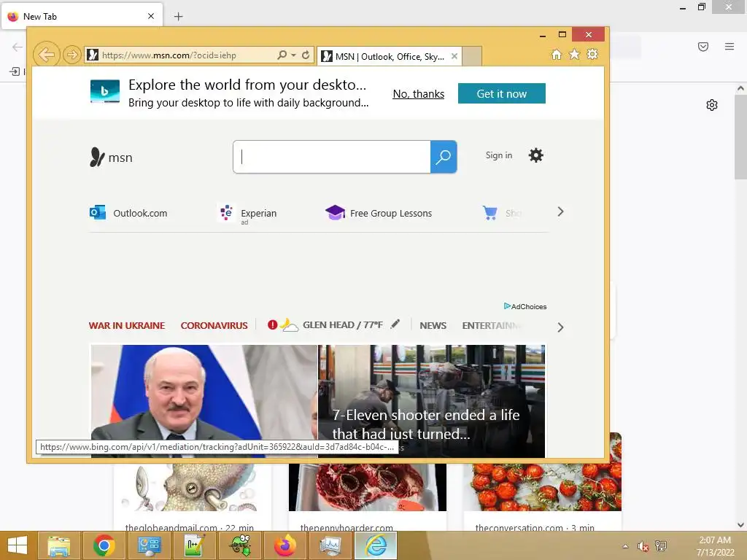Open the ENTERTAINMENT section
Screen dimensions: 747x560
(491, 326)
